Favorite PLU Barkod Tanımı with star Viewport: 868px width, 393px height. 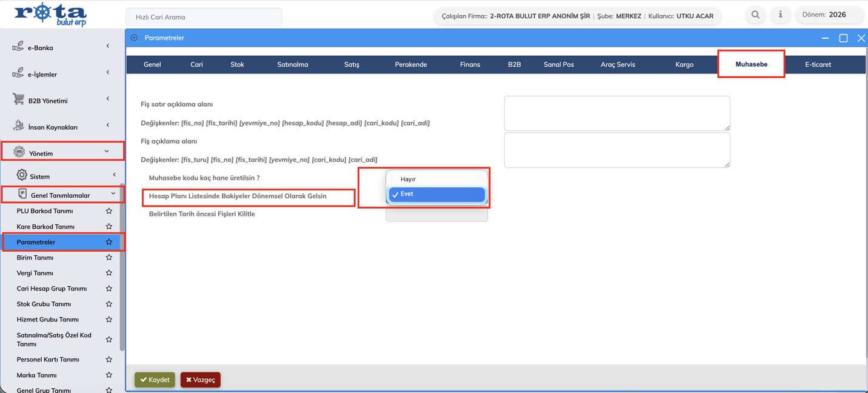pos(109,211)
